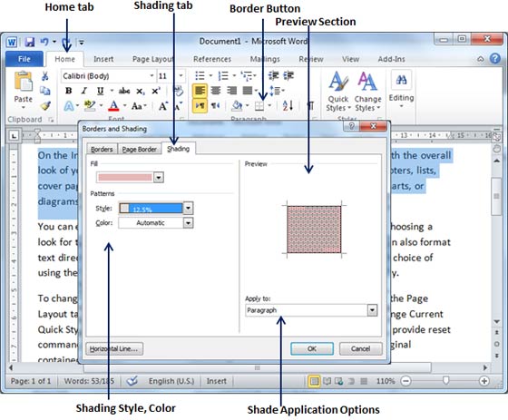Open the Borders button in Paragraph group
This screenshot has width=508, height=420.
pos(259,105)
